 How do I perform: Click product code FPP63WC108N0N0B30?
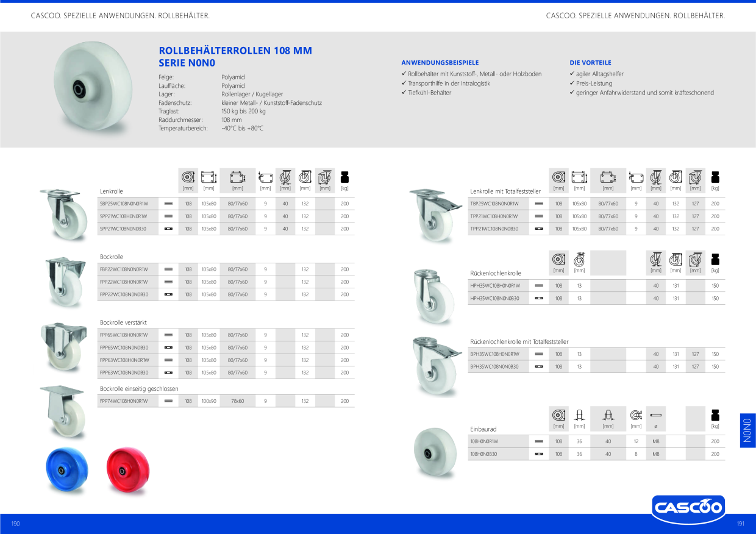point(124,372)
